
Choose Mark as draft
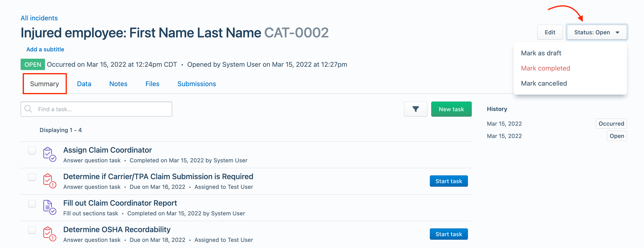point(541,53)
